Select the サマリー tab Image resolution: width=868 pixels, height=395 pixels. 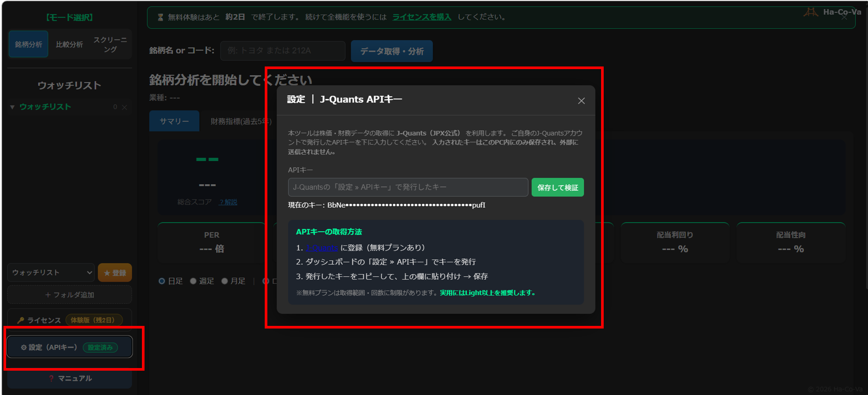pyautogui.click(x=174, y=121)
